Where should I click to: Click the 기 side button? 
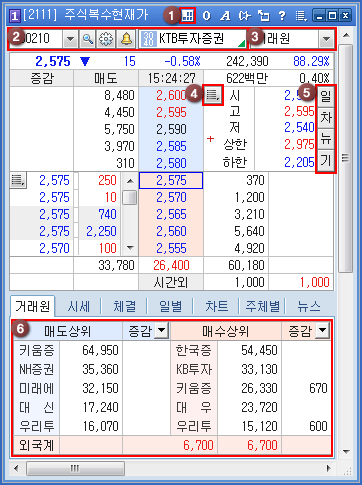[326, 161]
